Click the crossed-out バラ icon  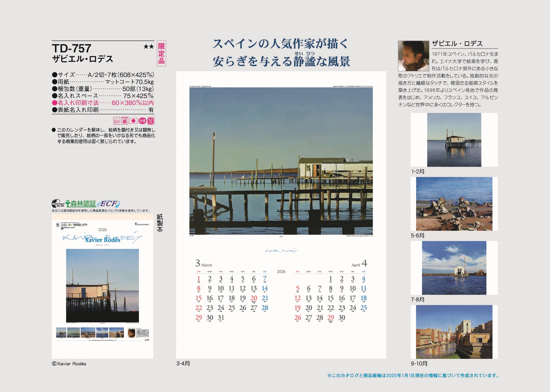[151, 121]
